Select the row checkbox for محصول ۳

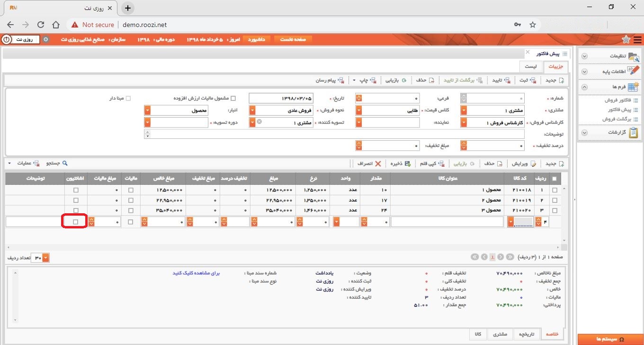tap(555, 210)
